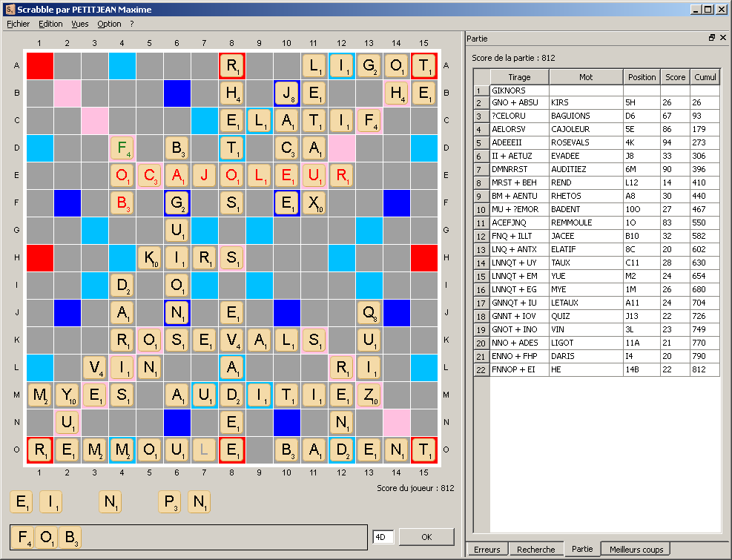Image resolution: width=732 pixels, height=560 pixels.
Task: Open the ? help menu
Action: click(x=132, y=24)
